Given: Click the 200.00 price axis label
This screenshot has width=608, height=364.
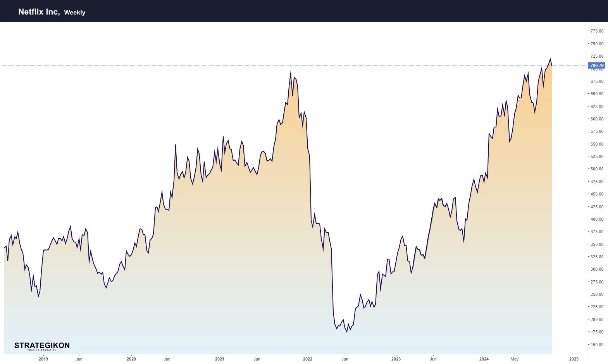Looking at the screenshot, I should [597, 319].
